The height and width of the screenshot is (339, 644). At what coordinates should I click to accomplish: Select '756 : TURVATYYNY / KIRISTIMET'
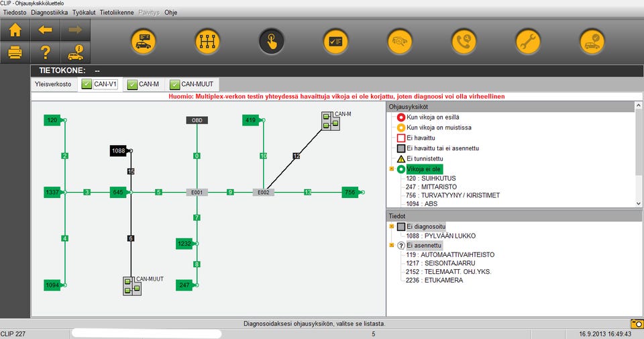click(x=453, y=195)
